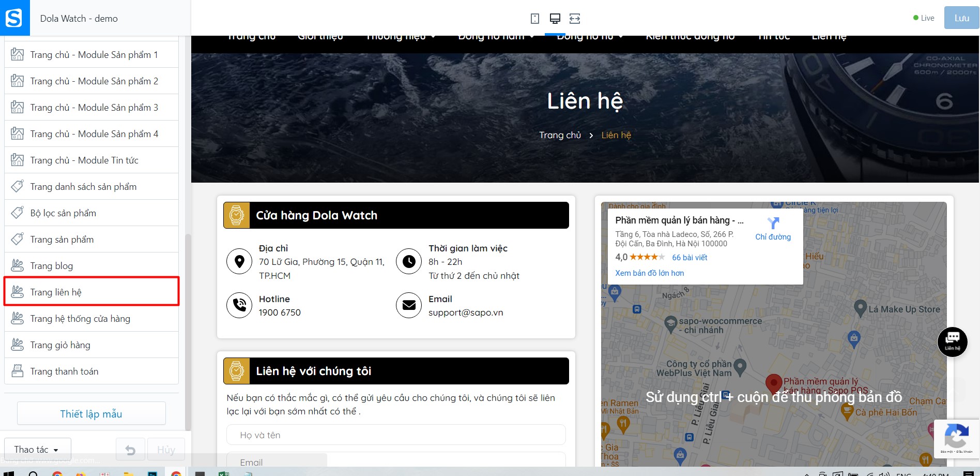Screen dimensions: 980x476
Task: Open Excel from the taskbar
Action: click(223, 473)
